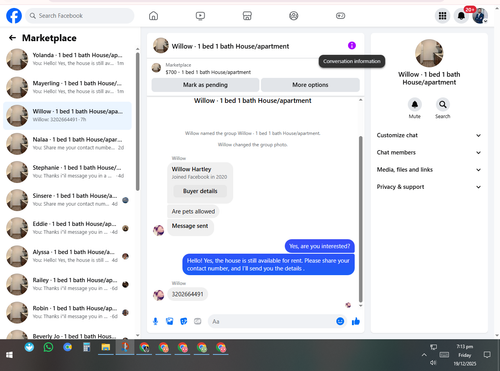
Task: Open File Explorer in the taskbar
Action: pos(106,348)
